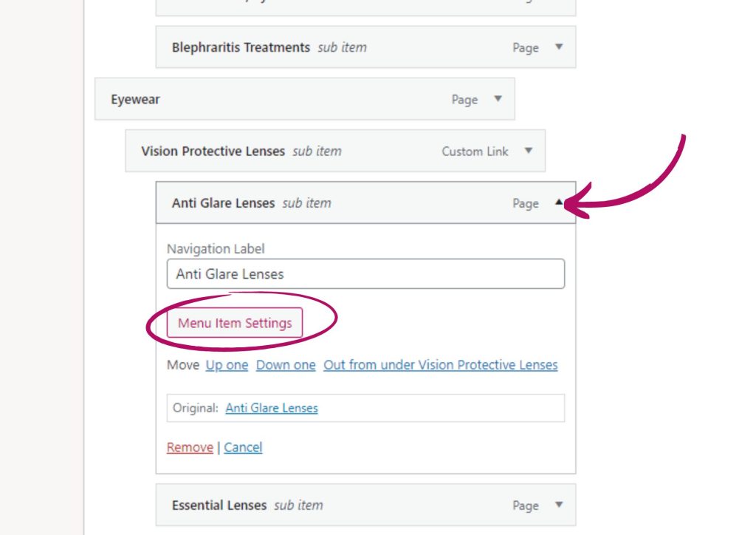Select the Blephraritis Treatments sub item title
Image resolution: width=756 pixels, height=535 pixels.
click(241, 47)
